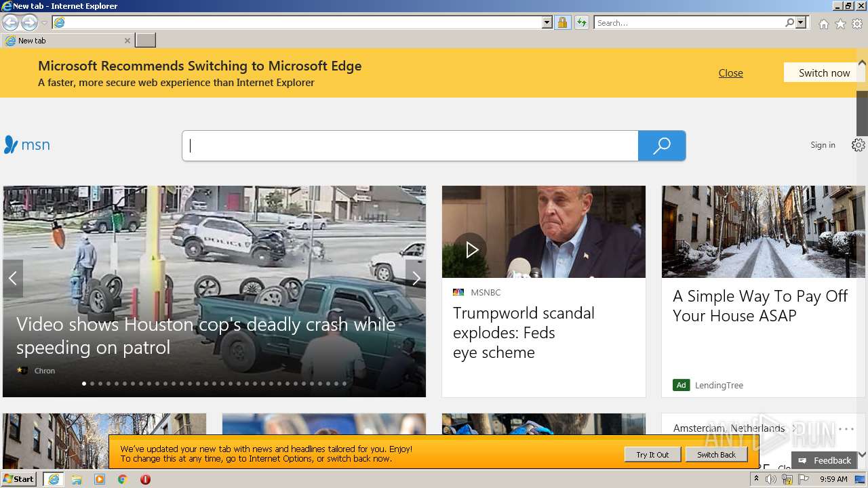868x488 pixels.
Task: Open the Houston cop crash headline
Action: tap(206, 335)
